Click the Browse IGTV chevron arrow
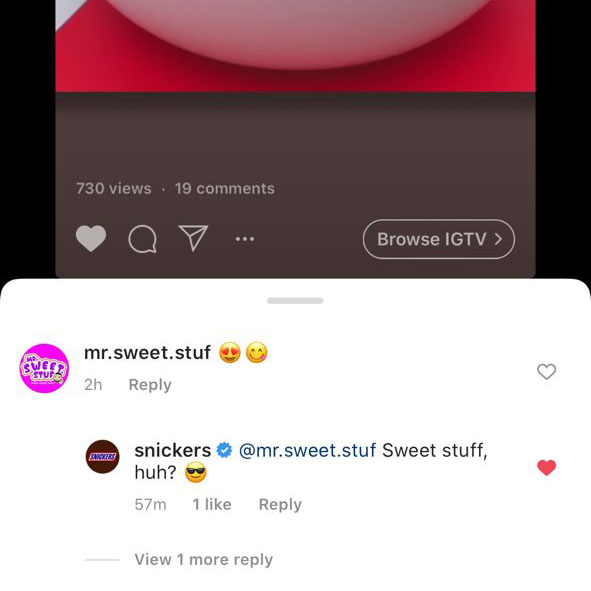 click(x=498, y=239)
